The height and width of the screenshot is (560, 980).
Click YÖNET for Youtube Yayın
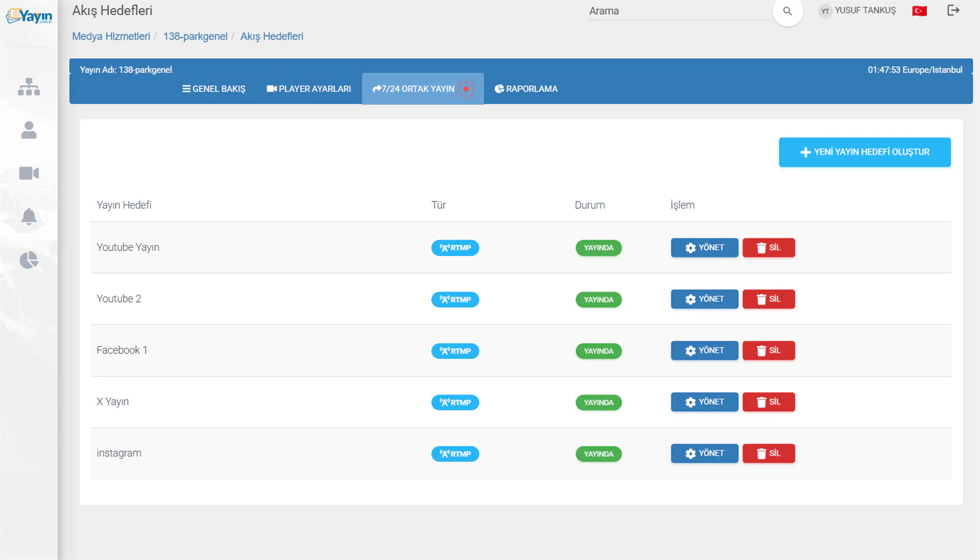704,248
